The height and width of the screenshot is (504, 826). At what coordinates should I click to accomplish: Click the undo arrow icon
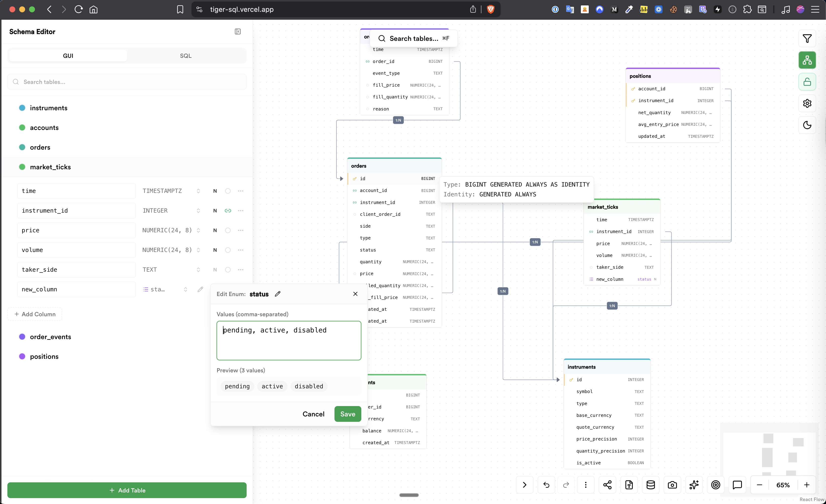(x=546, y=485)
